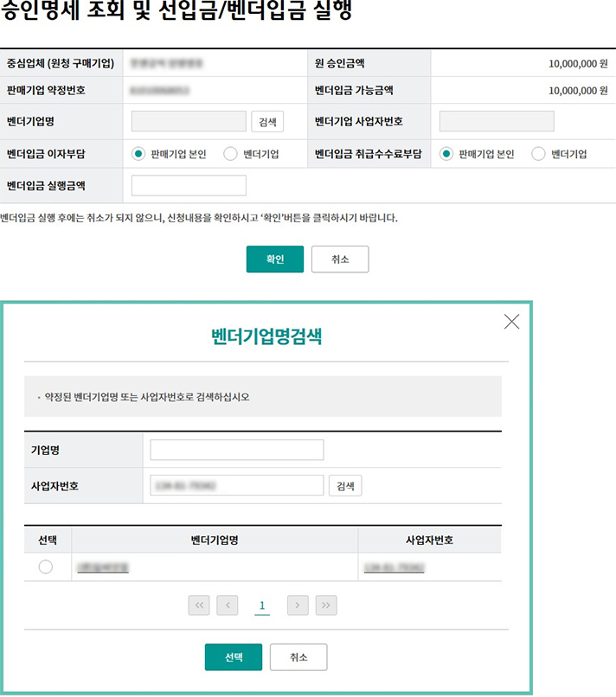The height and width of the screenshot is (697, 616).
Task: Click 검색 button in the vendor search popup
Action: pos(345,486)
